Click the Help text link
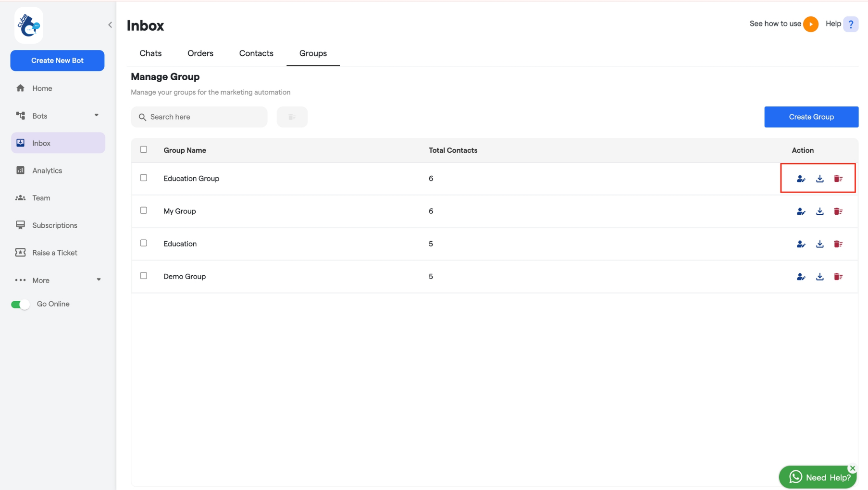 [833, 24]
